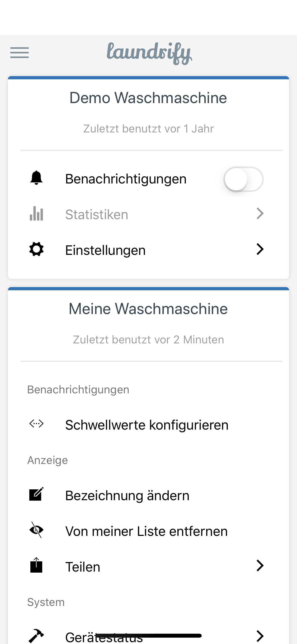Expand Einstellungen with its chevron arrow
The image size is (297, 644).
click(x=260, y=249)
